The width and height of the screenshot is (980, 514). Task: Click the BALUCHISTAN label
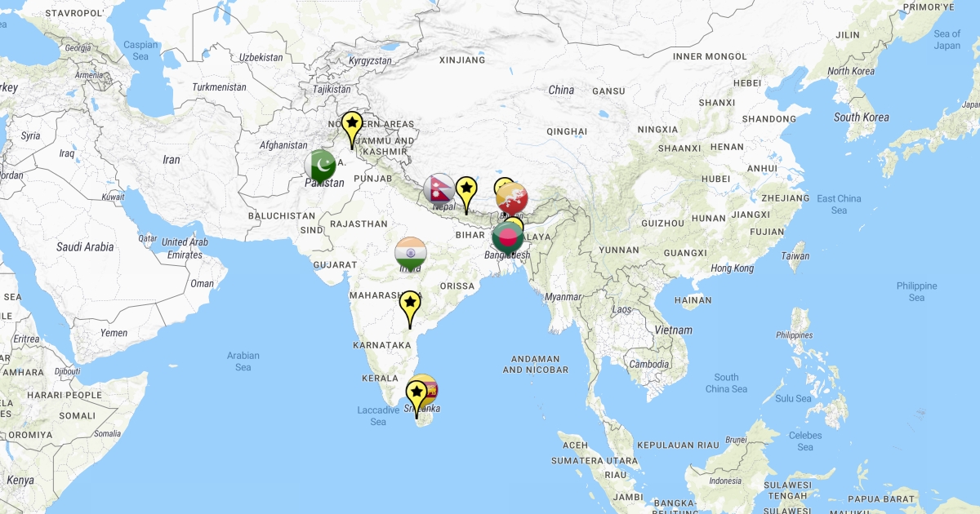click(282, 215)
